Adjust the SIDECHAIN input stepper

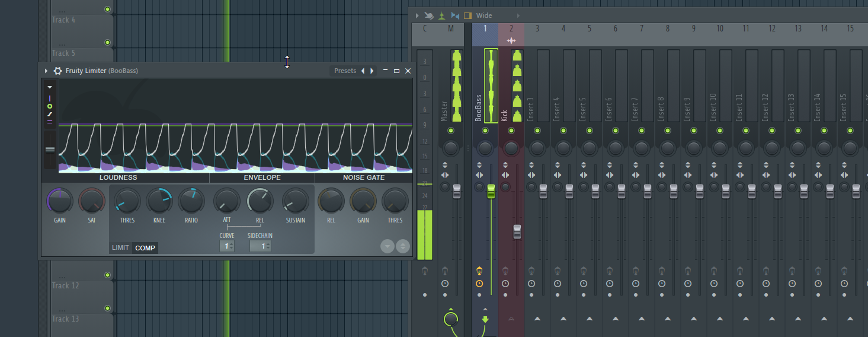260,246
